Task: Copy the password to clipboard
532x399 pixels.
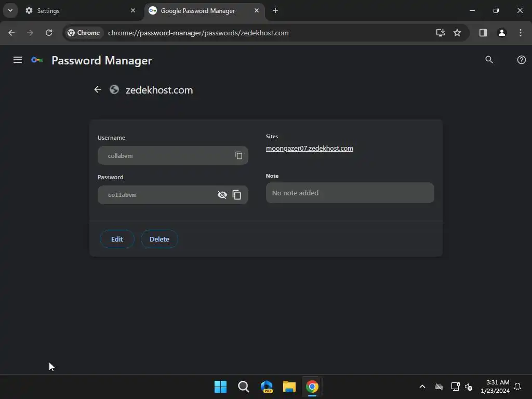Action: pyautogui.click(x=237, y=195)
